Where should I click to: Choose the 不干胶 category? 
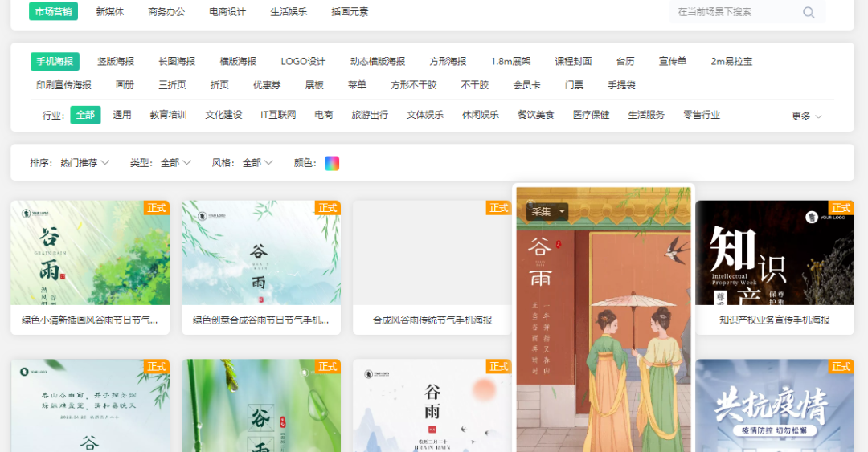[x=474, y=85]
